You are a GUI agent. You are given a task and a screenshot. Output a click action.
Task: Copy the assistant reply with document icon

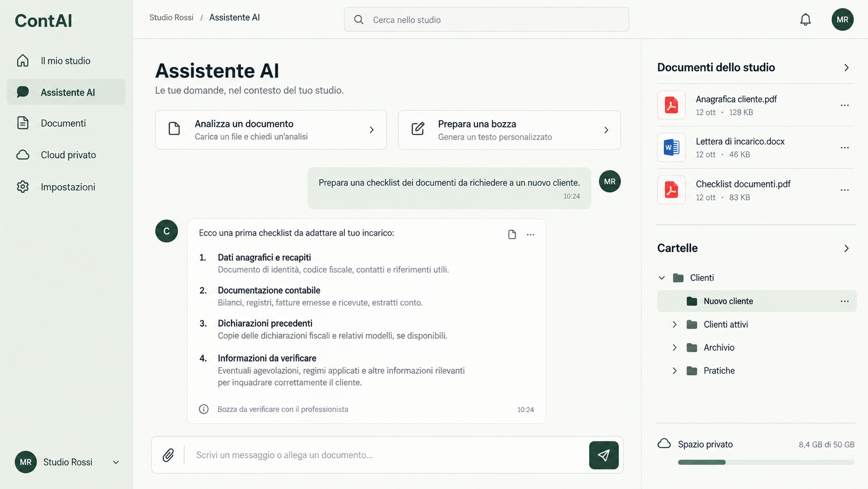tap(512, 234)
